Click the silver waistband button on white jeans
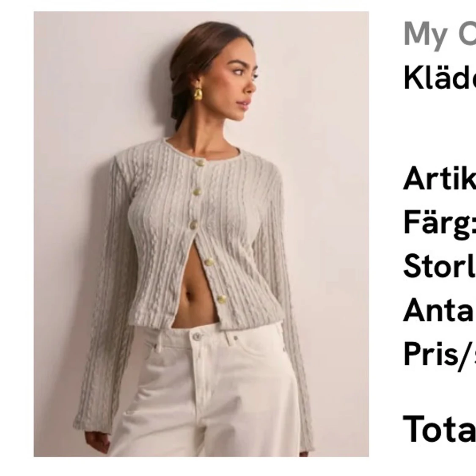 pos(197,336)
